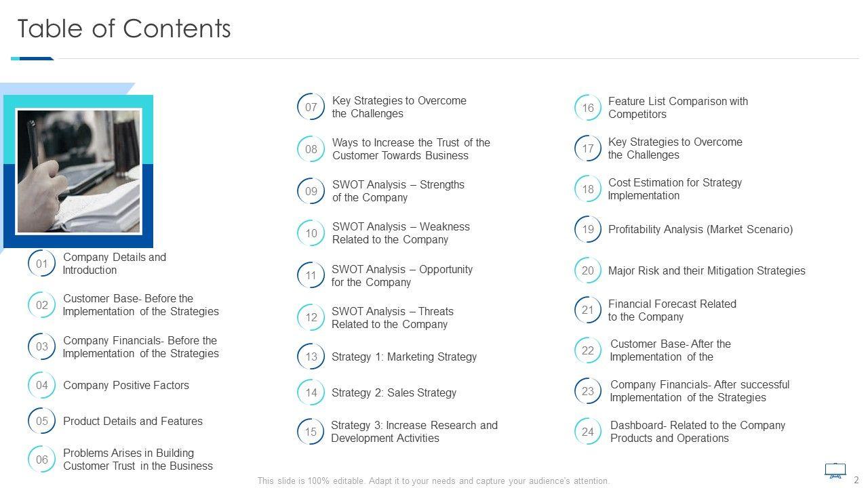The image size is (868, 488).
Task: Click the circled number 01 icon
Action: pyautogui.click(x=41, y=264)
